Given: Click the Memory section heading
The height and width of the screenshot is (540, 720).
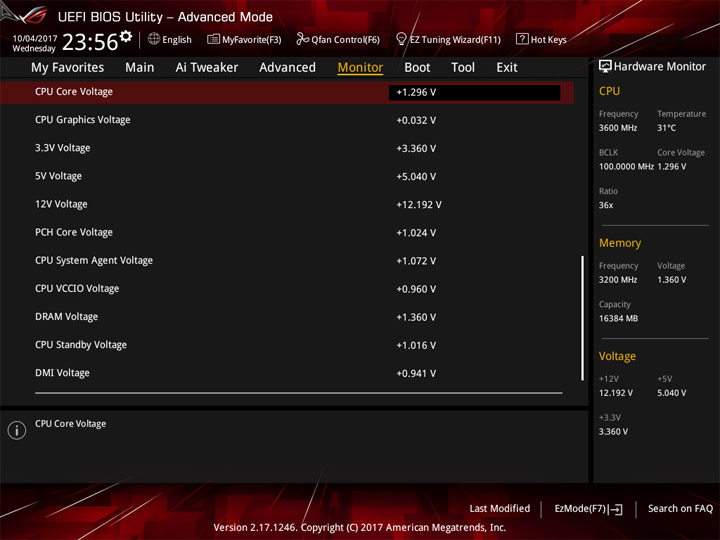Looking at the screenshot, I should click(620, 243).
